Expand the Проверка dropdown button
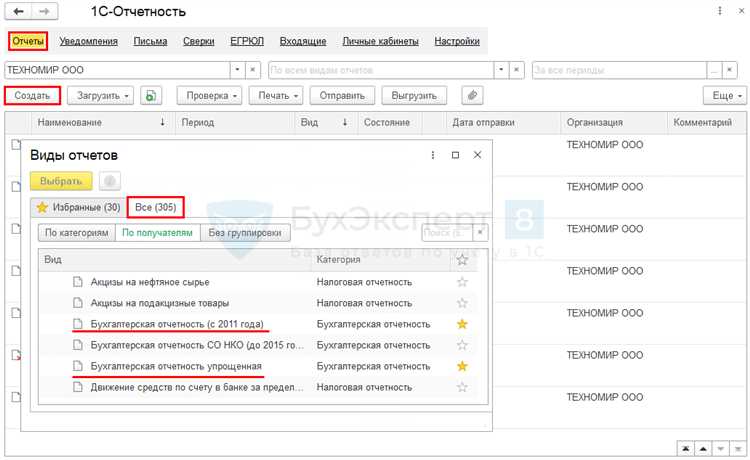This screenshot has height=460, width=750. click(210, 96)
